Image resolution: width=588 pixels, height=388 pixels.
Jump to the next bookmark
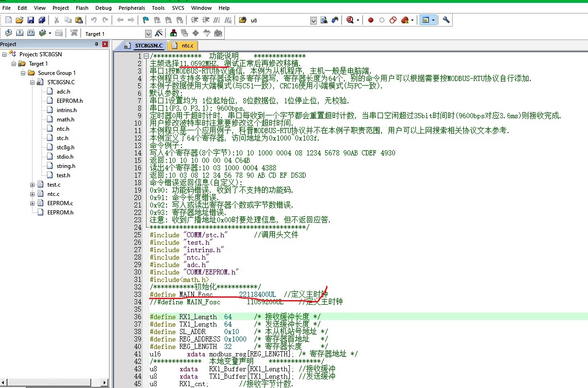168,20
